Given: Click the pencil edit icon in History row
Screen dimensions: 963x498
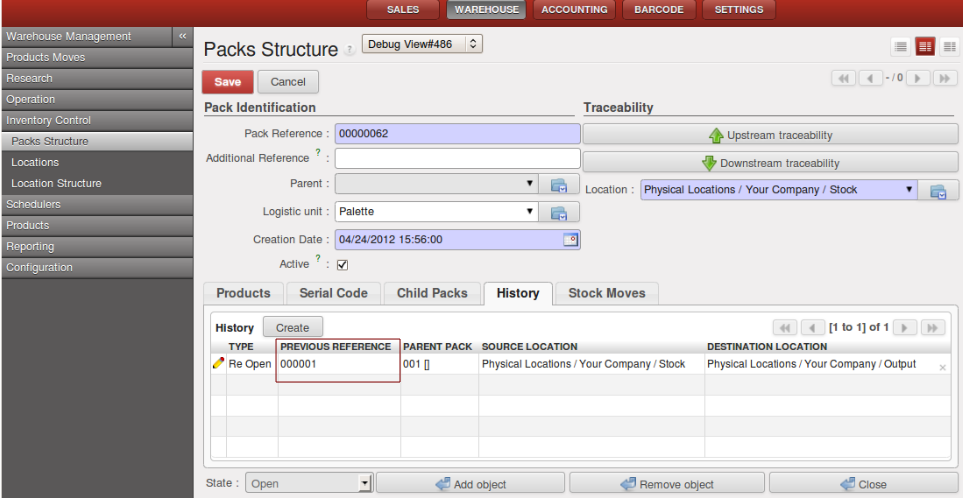Looking at the screenshot, I should click(x=218, y=364).
